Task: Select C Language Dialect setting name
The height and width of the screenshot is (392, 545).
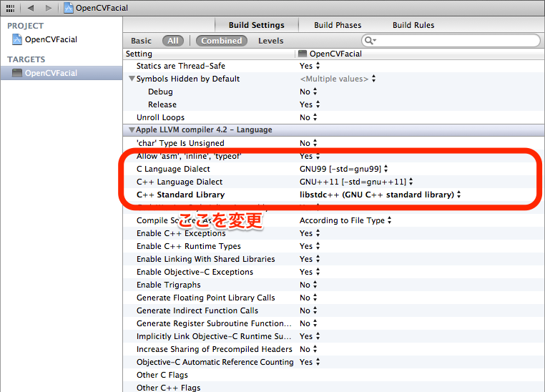Action: (173, 169)
